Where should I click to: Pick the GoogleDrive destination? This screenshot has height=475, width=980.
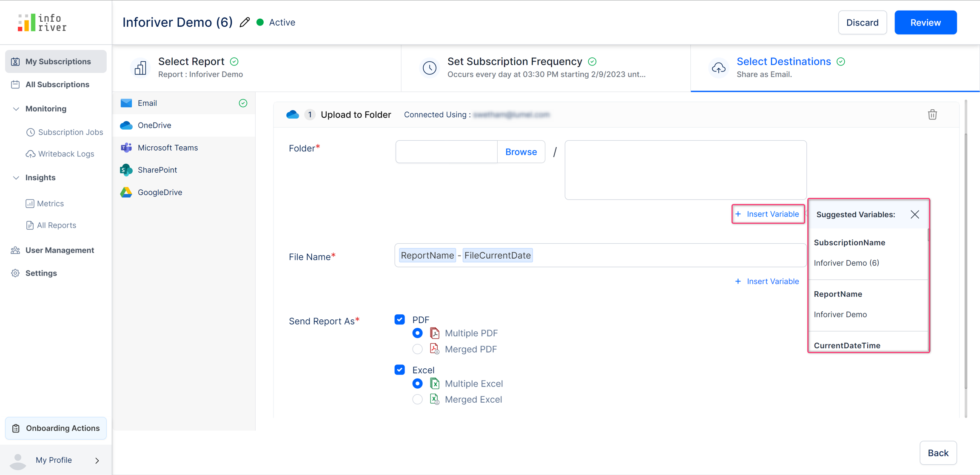click(160, 192)
